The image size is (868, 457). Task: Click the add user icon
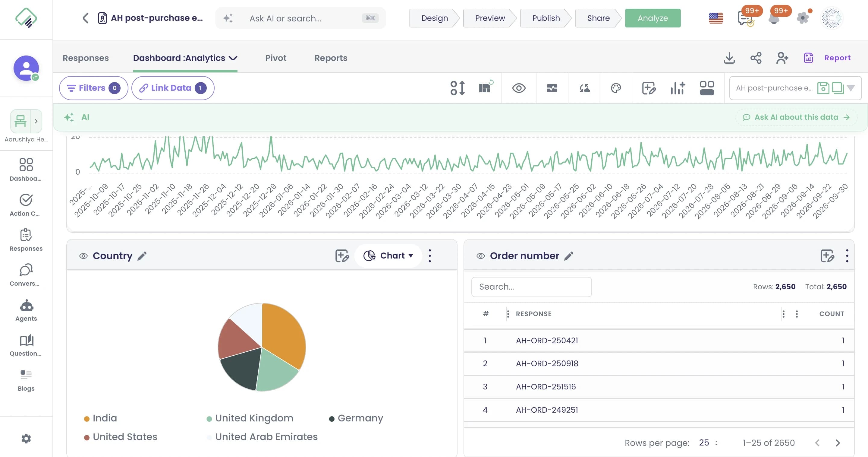pyautogui.click(x=782, y=58)
